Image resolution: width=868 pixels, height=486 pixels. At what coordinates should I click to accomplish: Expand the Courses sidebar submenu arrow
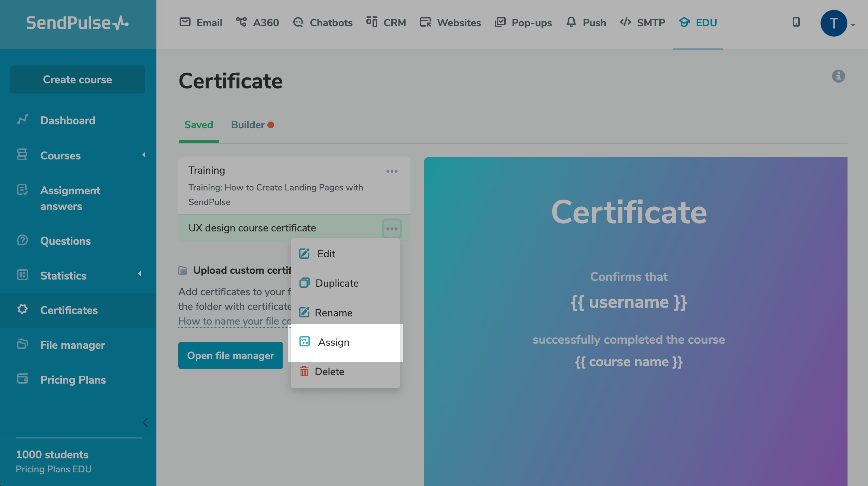point(144,155)
